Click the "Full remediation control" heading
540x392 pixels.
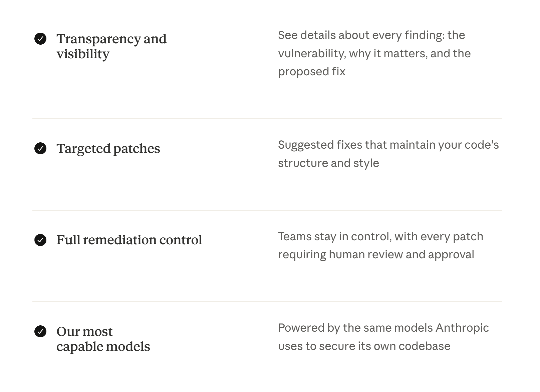click(x=129, y=240)
